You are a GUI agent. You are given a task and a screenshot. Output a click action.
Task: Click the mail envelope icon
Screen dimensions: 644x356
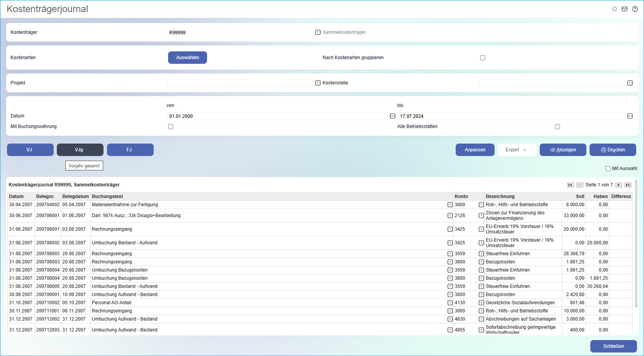(x=625, y=9)
